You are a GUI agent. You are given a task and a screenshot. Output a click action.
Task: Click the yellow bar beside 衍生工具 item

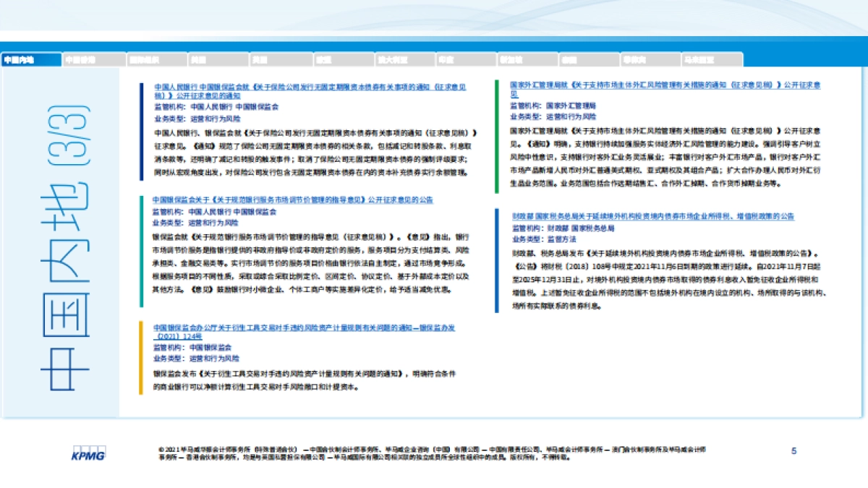(x=141, y=358)
